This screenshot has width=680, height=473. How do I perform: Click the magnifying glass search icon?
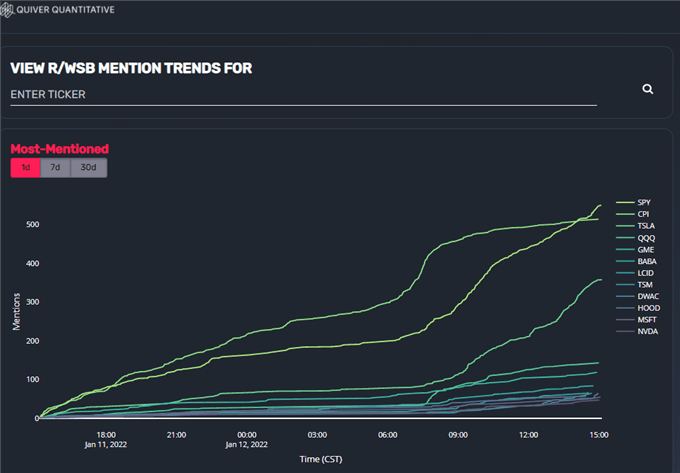647,89
